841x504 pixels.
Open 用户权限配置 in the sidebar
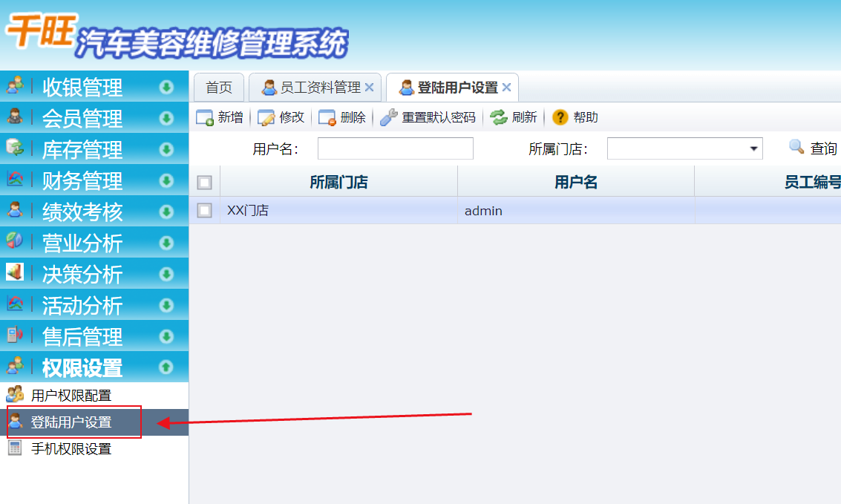coord(94,396)
